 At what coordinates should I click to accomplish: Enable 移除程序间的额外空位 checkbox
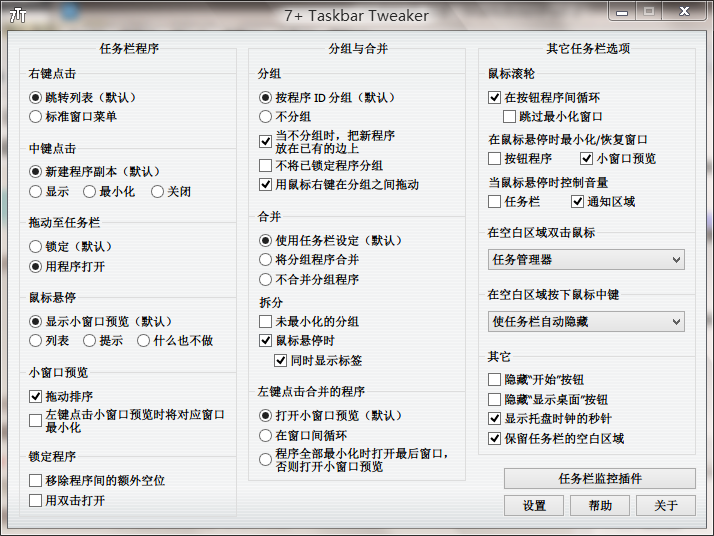pyautogui.click(x=36, y=481)
